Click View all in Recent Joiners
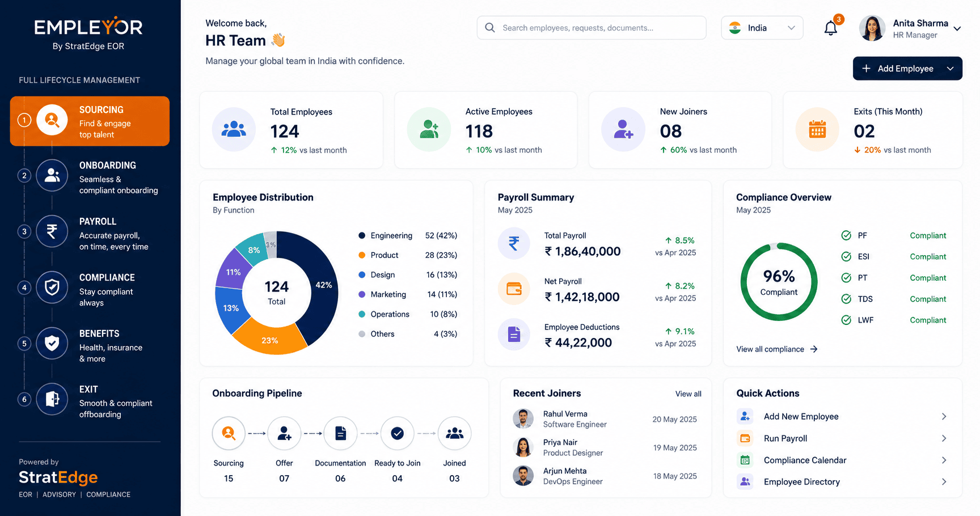This screenshot has width=980, height=516. (x=688, y=394)
